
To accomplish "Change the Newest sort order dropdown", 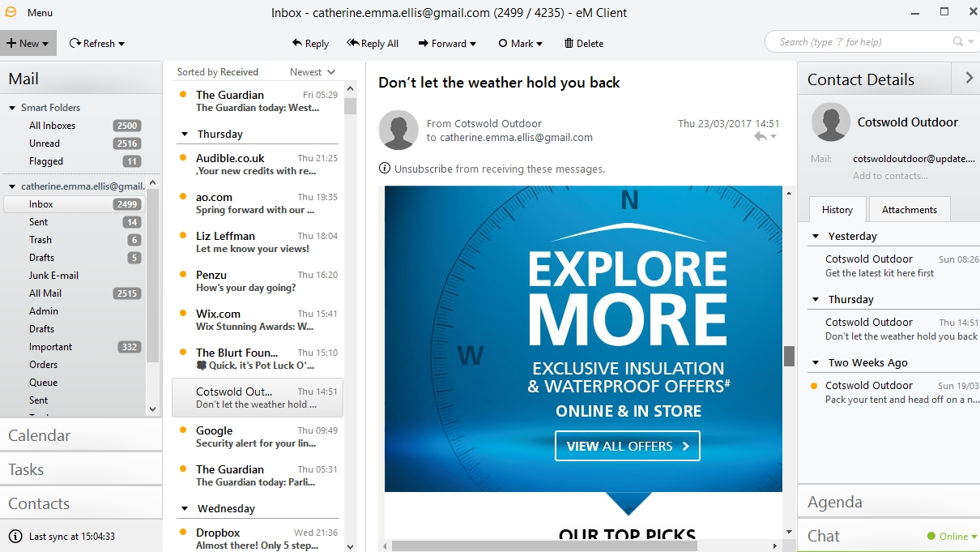I will [313, 72].
